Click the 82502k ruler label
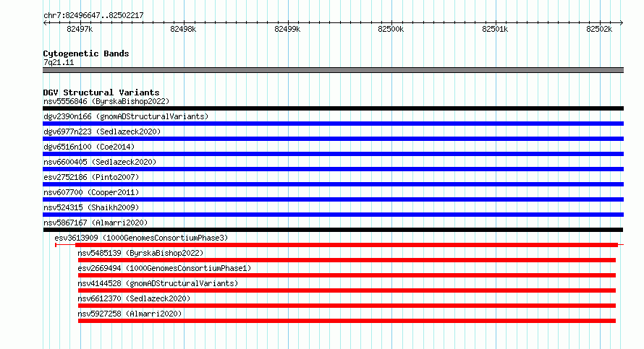644x349 pixels. point(599,29)
